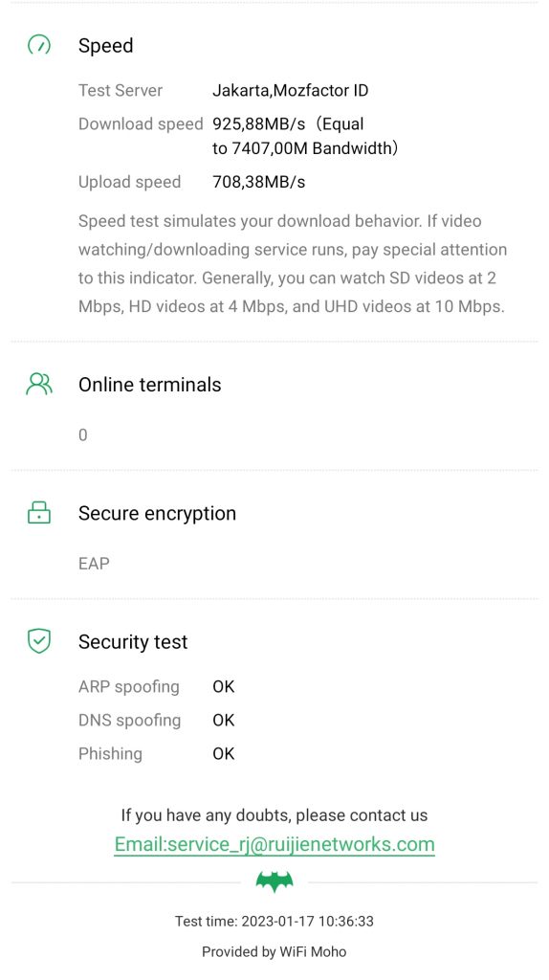The image size is (549, 980).
Task: Select the Online terminals heading
Action: [x=150, y=385]
